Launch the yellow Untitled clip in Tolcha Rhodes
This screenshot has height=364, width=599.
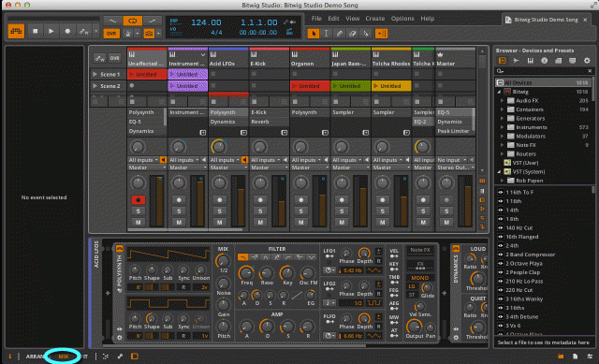tap(391, 86)
